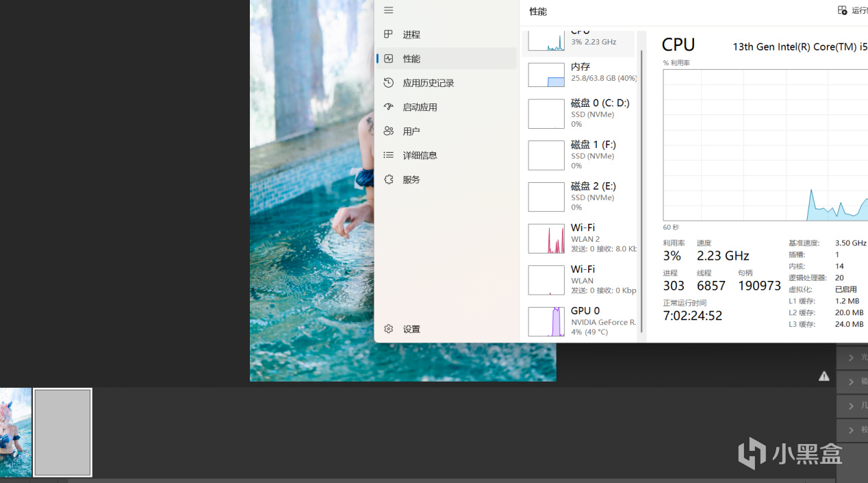Click the 303 processes value
Viewport: 868px width, 483px height.
coord(674,286)
